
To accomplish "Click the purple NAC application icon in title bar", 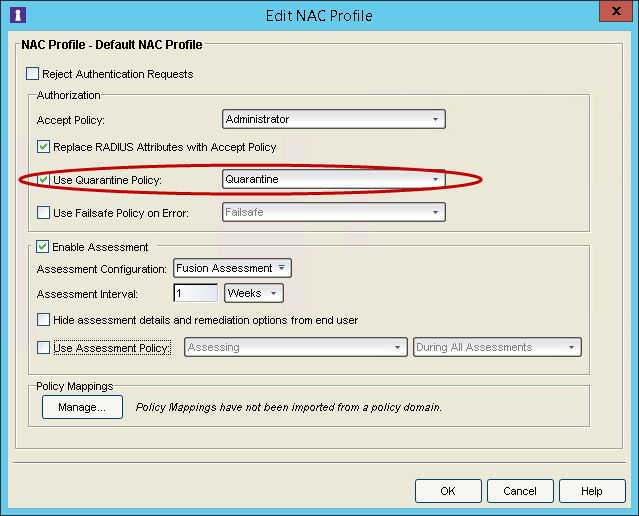I will (18, 15).
